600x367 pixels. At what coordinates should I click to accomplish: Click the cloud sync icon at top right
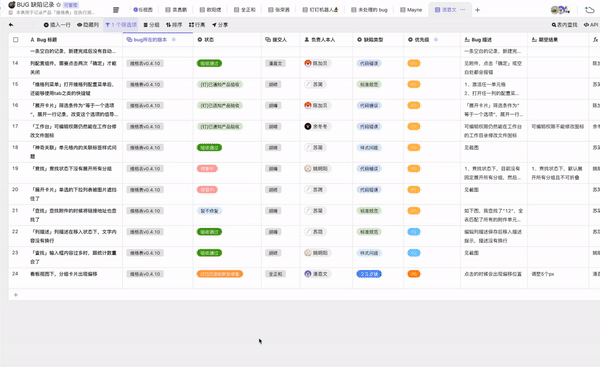[x=589, y=10]
